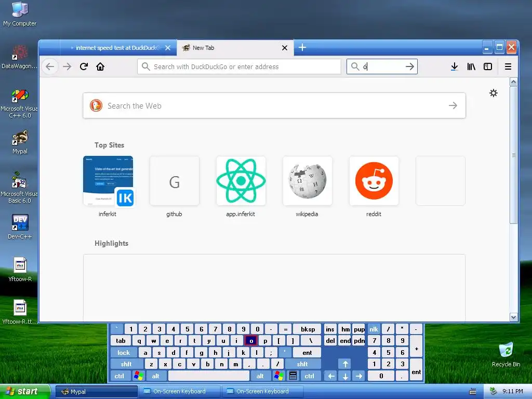Click the spacebar on on-screen keyboard
This screenshot has width=532, height=399.
click(209, 376)
